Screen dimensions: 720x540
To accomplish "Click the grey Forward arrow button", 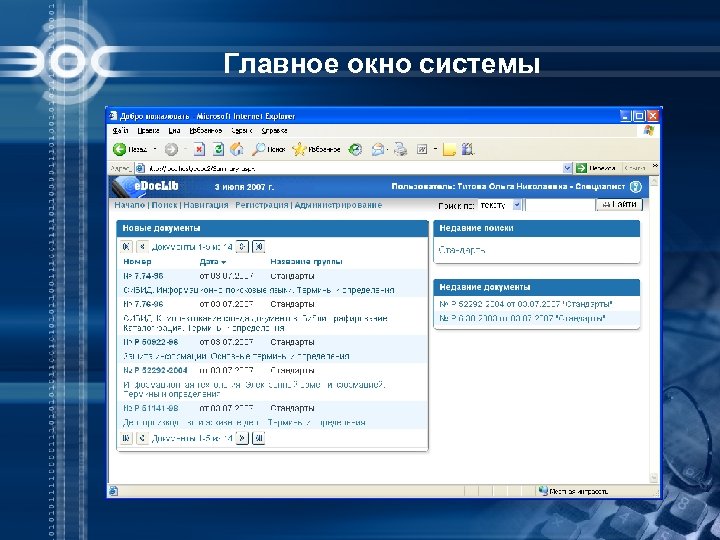I will pos(171,149).
